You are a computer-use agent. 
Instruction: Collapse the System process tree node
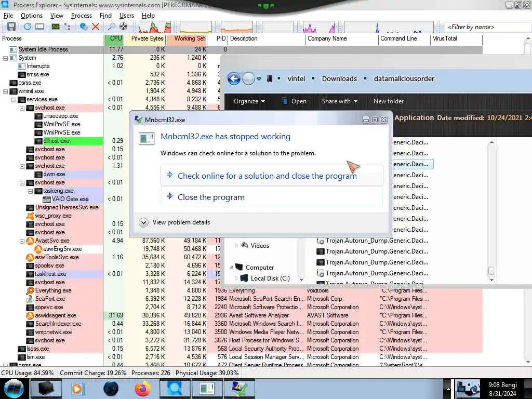click(5, 58)
